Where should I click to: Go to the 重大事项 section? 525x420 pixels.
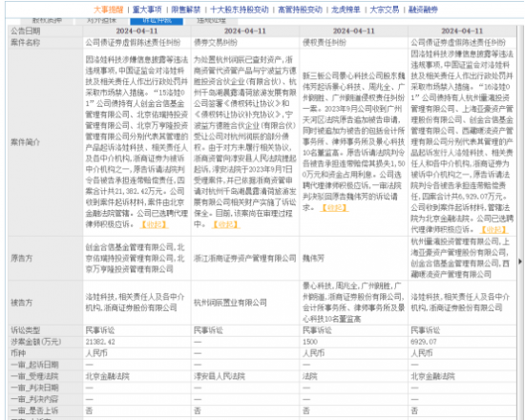147,10
